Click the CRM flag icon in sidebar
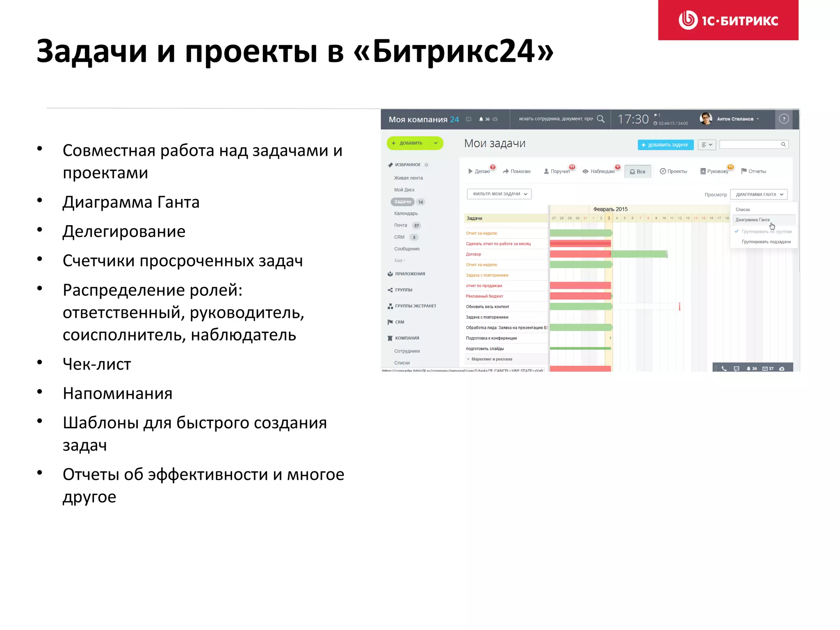840x630 pixels. (390, 322)
